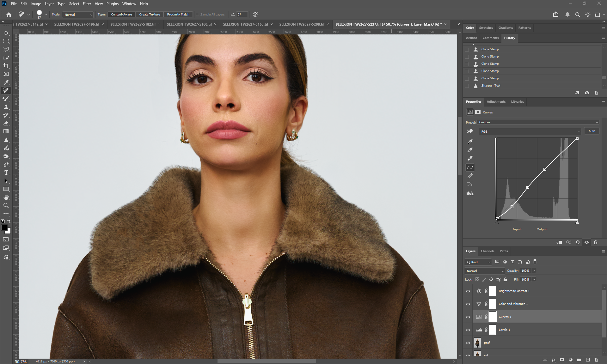Hide the Curves 1 layer
This screenshot has height=364, width=607.
tap(468, 317)
